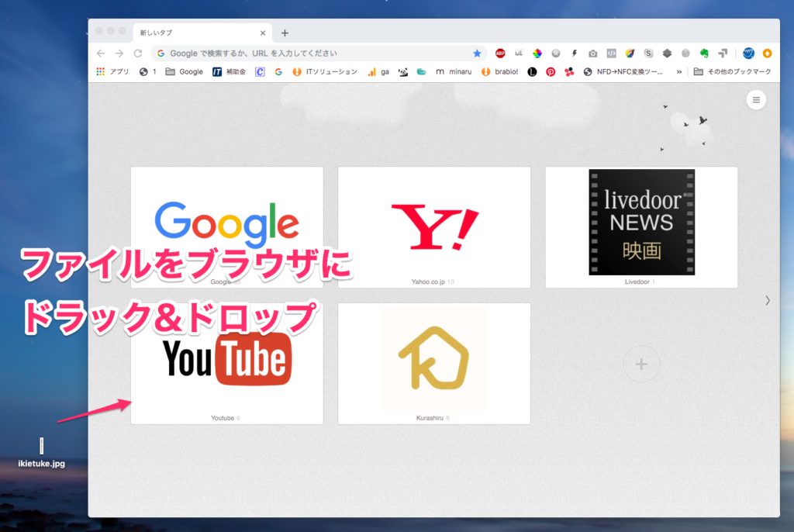The height and width of the screenshot is (532, 794).
Task: Open the colorful paintbrush extension
Action: 630,54
